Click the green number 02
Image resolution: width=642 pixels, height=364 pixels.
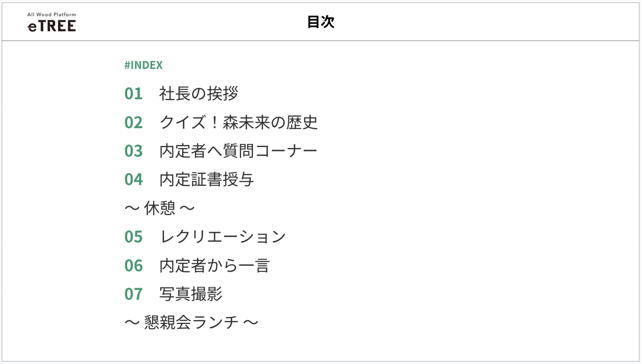(133, 122)
